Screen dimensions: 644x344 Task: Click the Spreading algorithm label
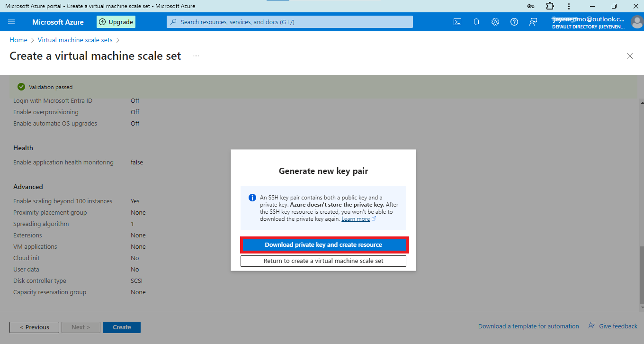point(41,224)
